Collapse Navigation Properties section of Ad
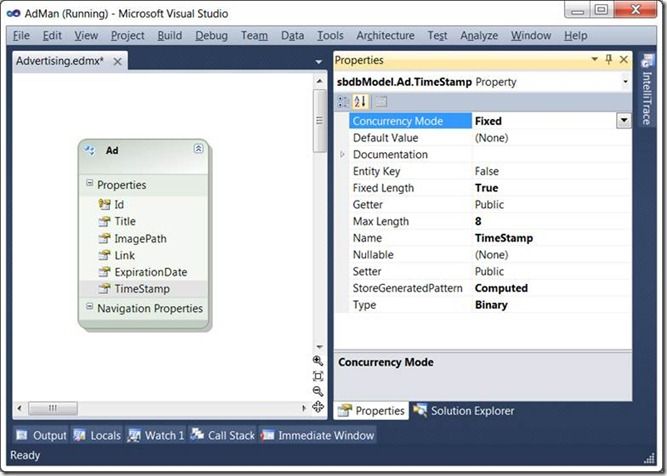Image resolution: width=667 pixels, height=476 pixels. pos(89,306)
